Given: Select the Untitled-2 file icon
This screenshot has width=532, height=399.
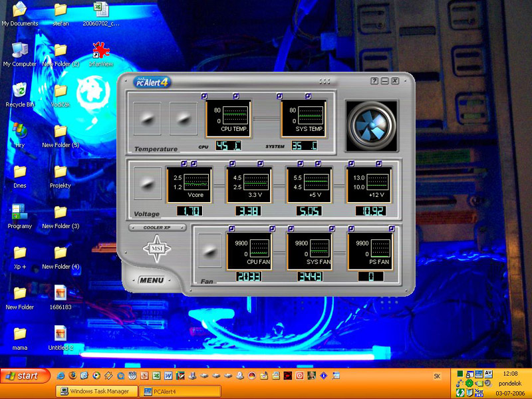Looking at the screenshot, I should (x=61, y=338).
